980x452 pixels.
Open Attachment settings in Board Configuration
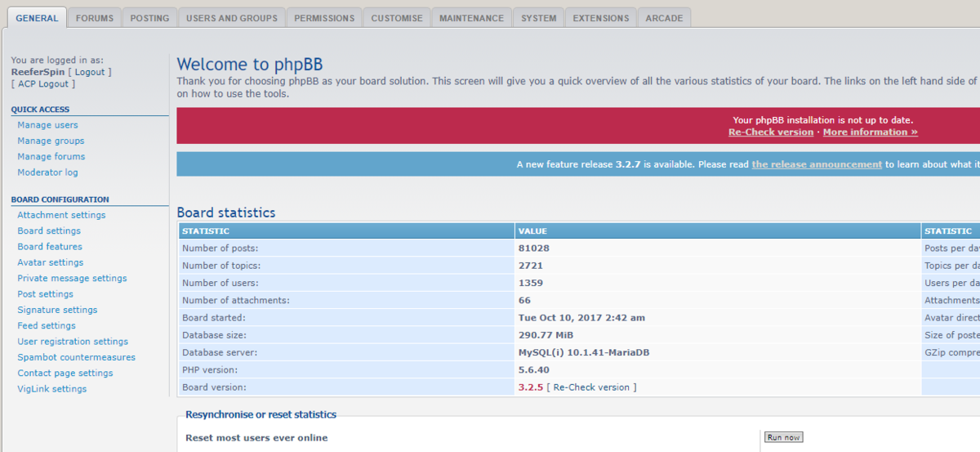point(61,215)
